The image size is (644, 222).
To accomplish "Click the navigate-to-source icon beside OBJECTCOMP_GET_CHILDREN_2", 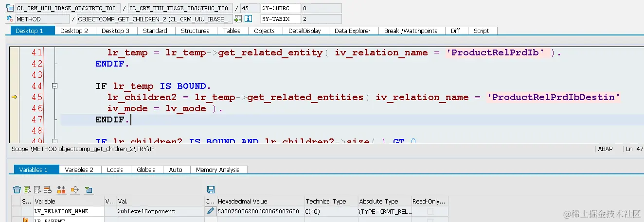I will (238, 19).
